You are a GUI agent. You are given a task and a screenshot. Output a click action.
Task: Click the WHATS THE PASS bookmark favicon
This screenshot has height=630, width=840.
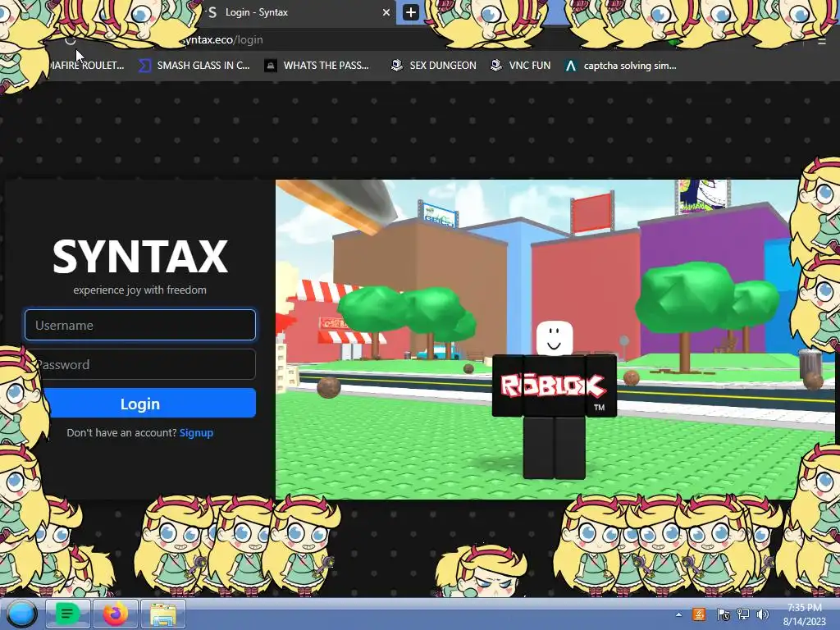pyautogui.click(x=271, y=66)
